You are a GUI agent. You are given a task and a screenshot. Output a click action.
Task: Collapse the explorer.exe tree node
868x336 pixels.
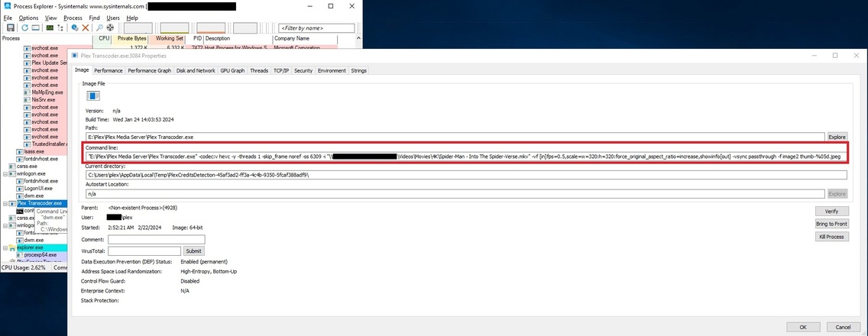(5, 247)
